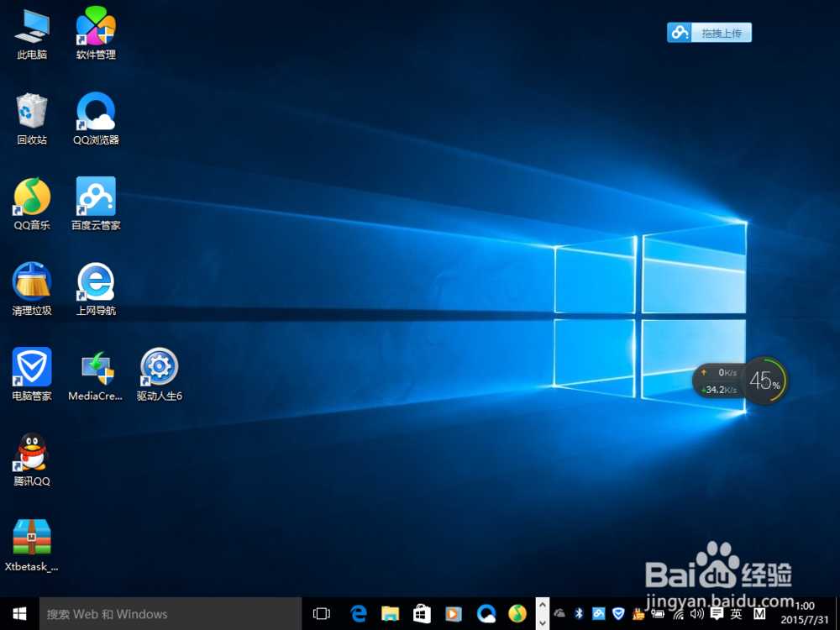Click the taskbar scroll up arrow
This screenshot has width=840, height=630.
pos(542,606)
